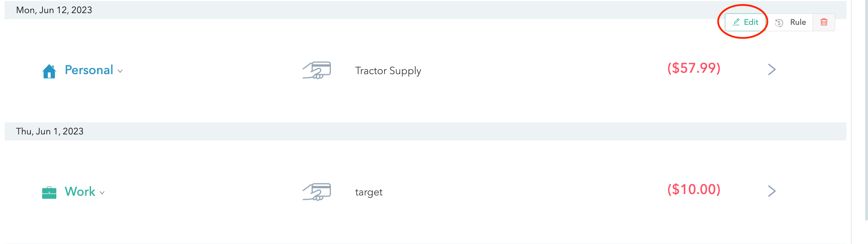
Task: Open target transaction details via right chevron
Action: pos(772,191)
